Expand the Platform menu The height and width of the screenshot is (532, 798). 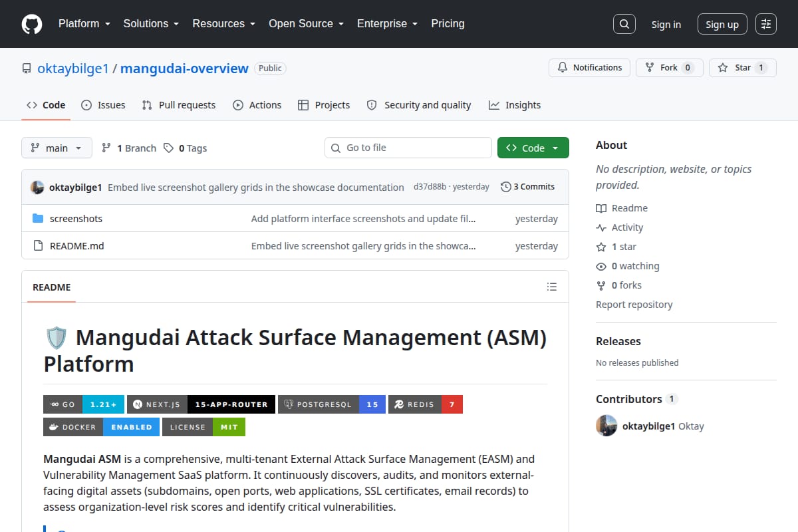(84, 23)
